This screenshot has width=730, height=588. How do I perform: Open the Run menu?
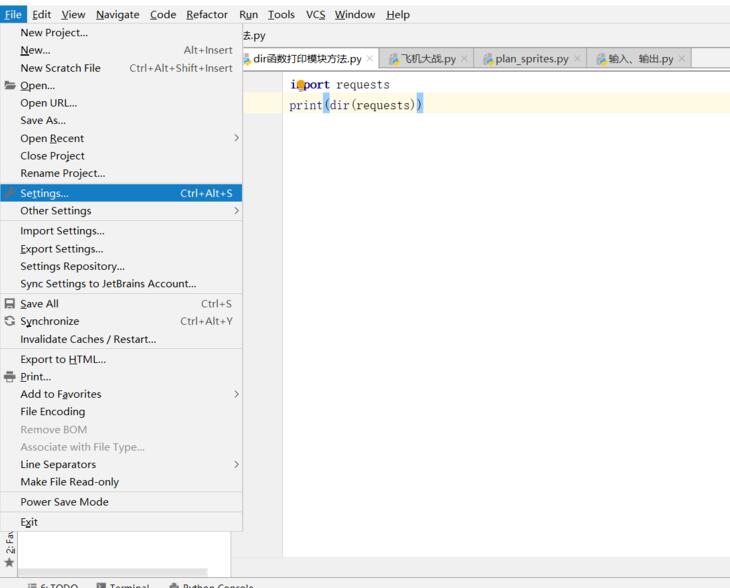point(248,14)
